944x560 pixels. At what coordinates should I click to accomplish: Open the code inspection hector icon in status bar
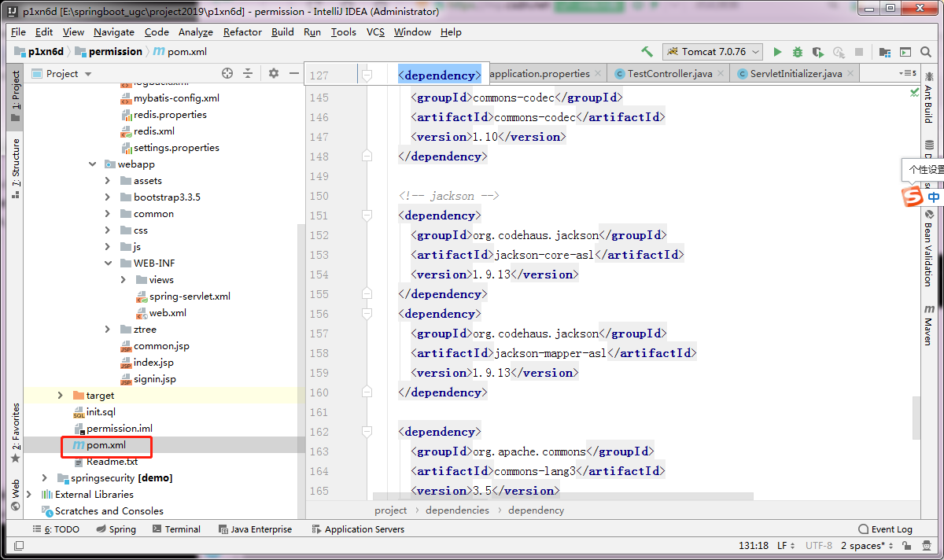(x=927, y=545)
